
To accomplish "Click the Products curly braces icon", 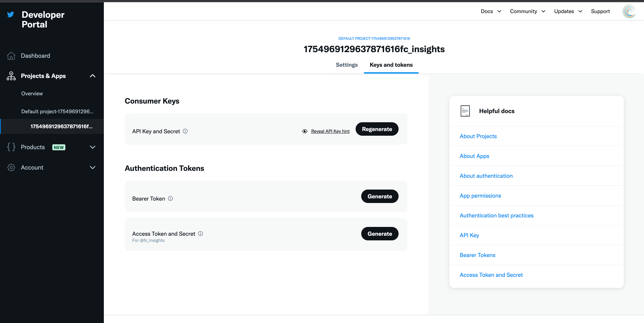I will [x=11, y=147].
